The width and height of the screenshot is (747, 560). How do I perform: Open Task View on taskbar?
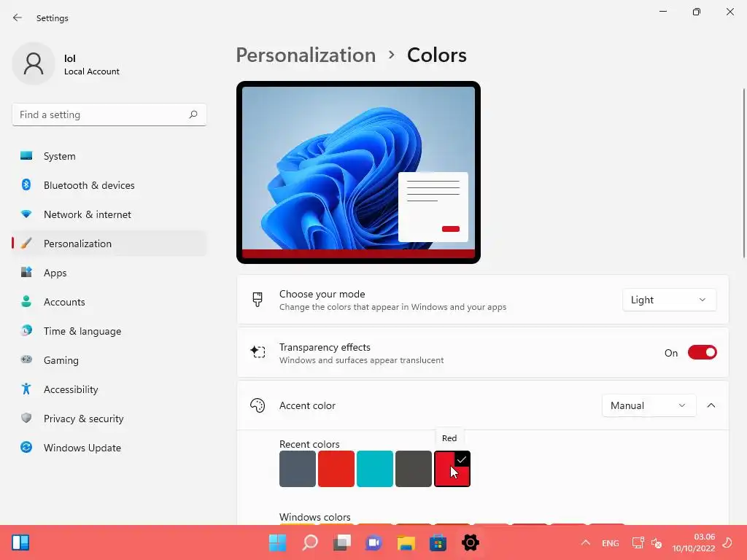tap(341, 542)
